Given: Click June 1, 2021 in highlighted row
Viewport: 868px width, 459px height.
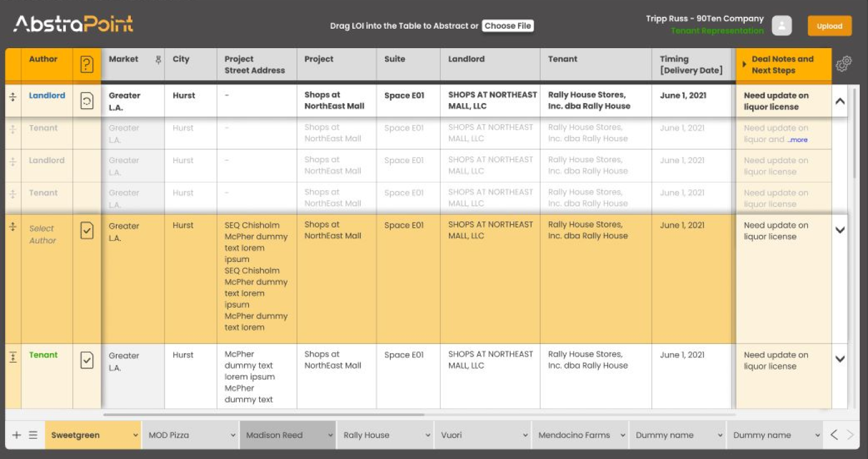Looking at the screenshot, I should [682, 226].
